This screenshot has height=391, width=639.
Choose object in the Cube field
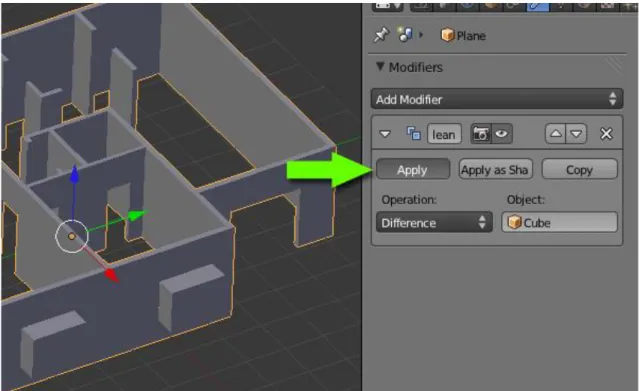click(x=559, y=222)
